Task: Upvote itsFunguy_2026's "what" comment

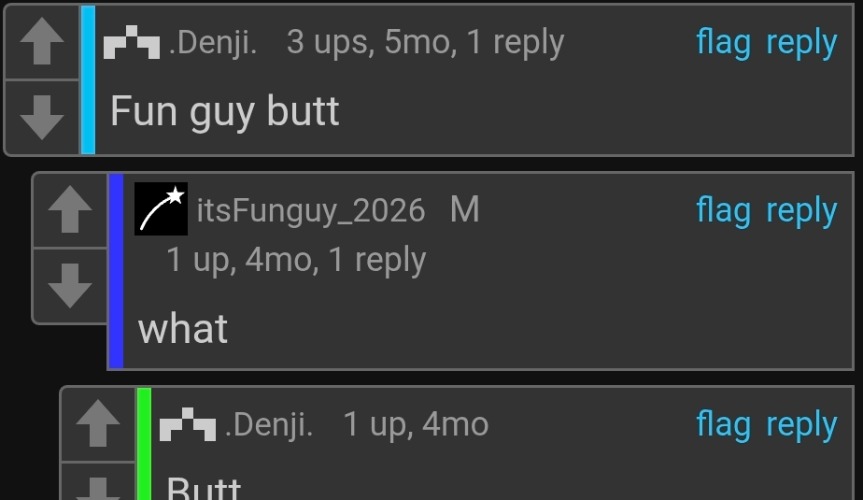Action: tap(70, 210)
